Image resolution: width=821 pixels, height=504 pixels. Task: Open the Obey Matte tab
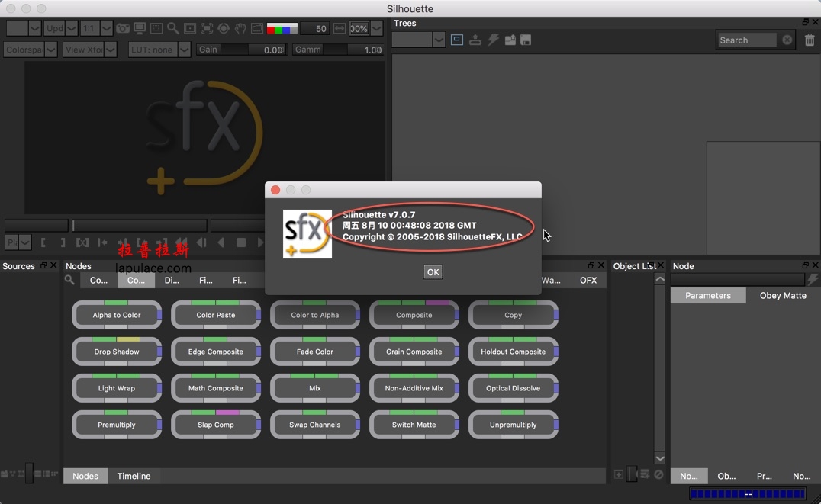tap(783, 295)
